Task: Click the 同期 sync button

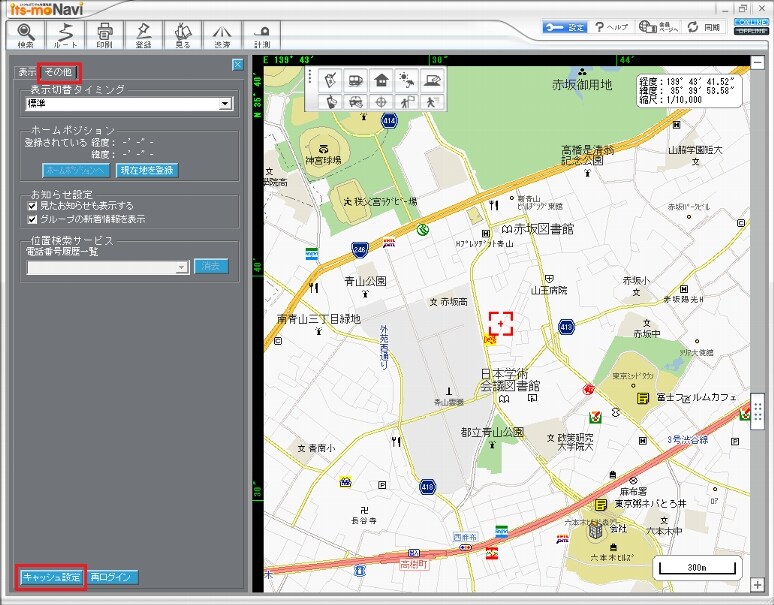Action: point(704,27)
